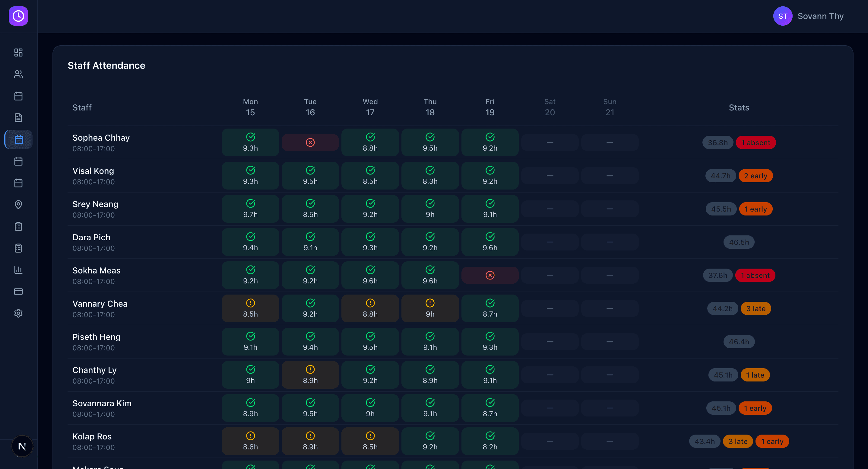Image resolution: width=868 pixels, height=469 pixels.
Task: Click the Sovann Thy profile avatar
Action: 782,16
